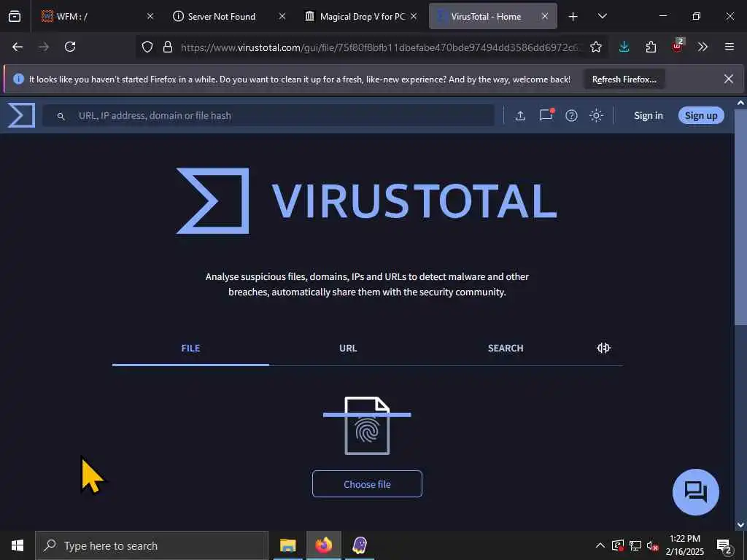This screenshot has height=560, width=747.
Task: Click the VirusTotal sigma logo in header
Action: 21,115
